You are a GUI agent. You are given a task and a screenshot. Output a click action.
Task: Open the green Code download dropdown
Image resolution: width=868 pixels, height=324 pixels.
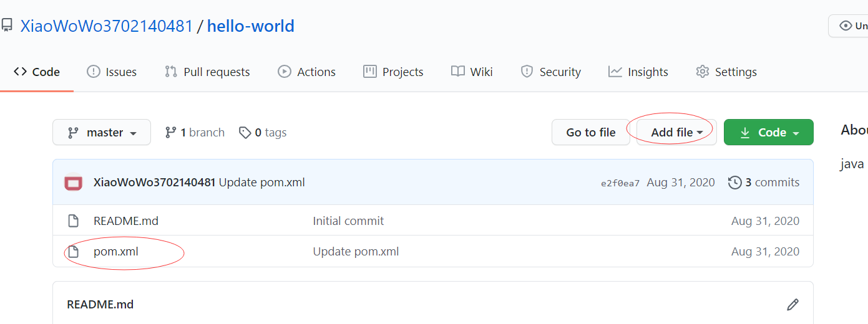[769, 133]
